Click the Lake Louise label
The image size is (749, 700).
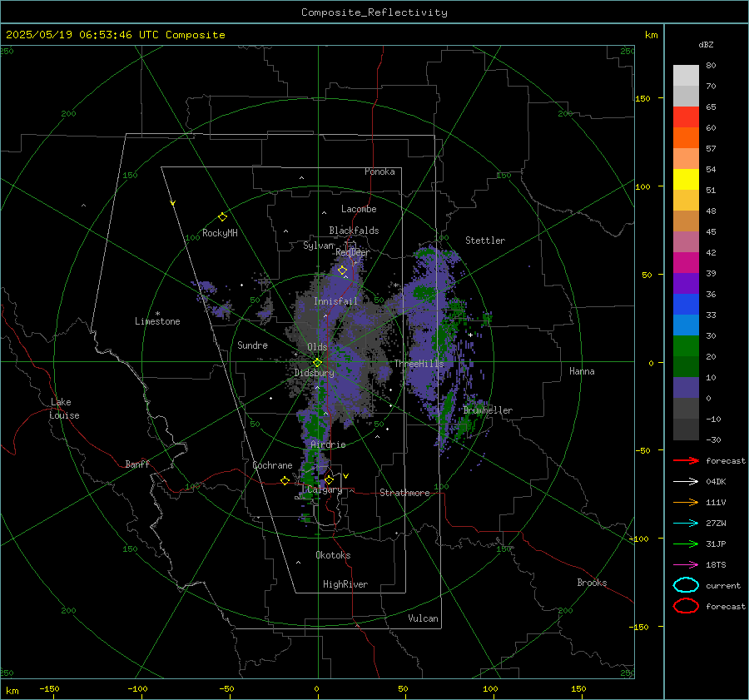64,409
